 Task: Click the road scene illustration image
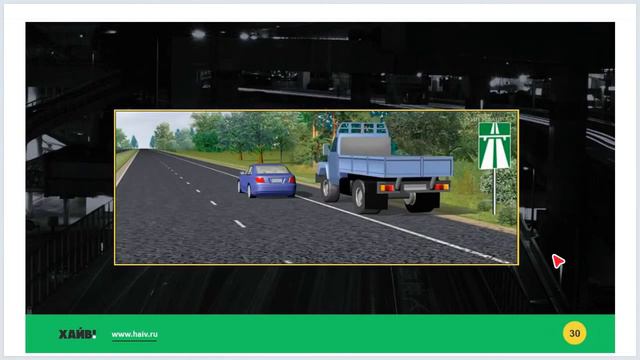(x=317, y=187)
